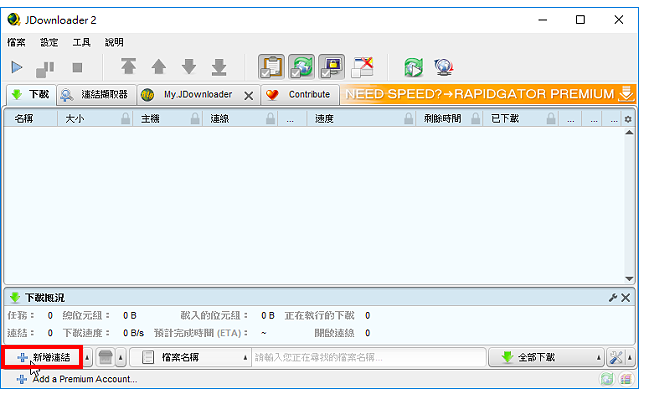Toggle premium usage monitor icon
The height and width of the screenshot is (400, 649).
tap(332, 67)
